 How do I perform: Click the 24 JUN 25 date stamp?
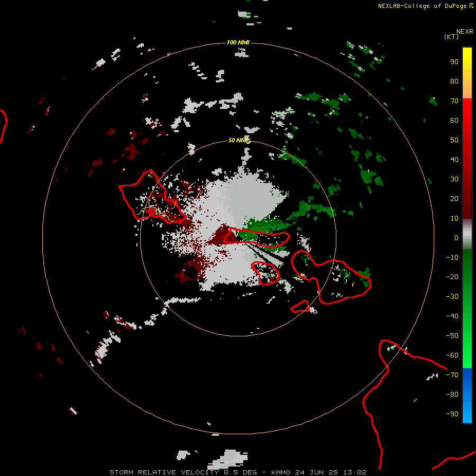[x=317, y=472]
